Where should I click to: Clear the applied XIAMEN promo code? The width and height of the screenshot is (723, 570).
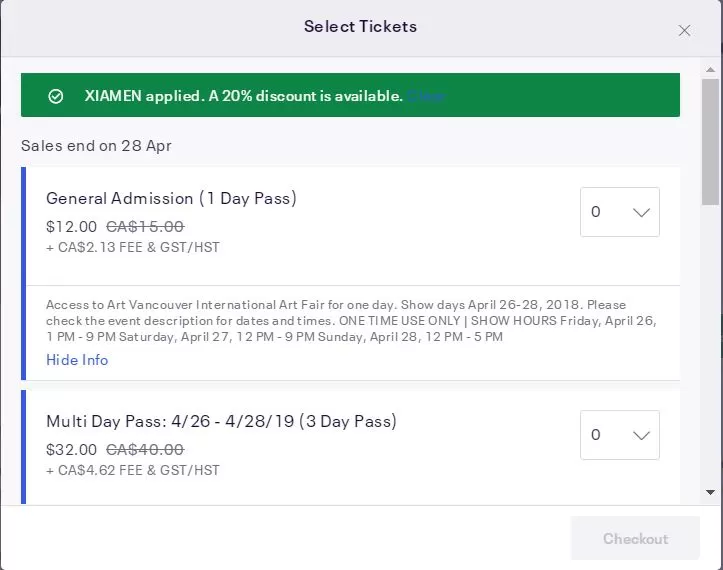click(x=426, y=96)
